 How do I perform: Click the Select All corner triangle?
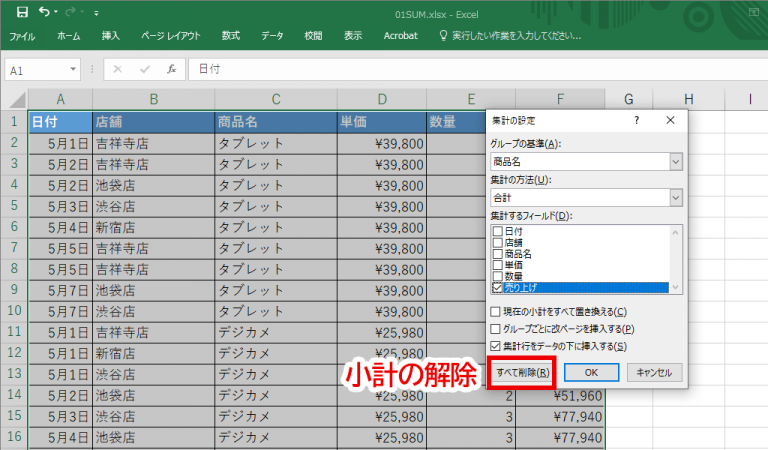pos(17,100)
